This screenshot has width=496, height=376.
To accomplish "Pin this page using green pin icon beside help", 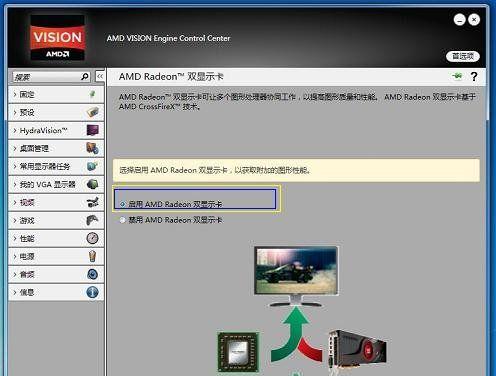I will coord(458,76).
